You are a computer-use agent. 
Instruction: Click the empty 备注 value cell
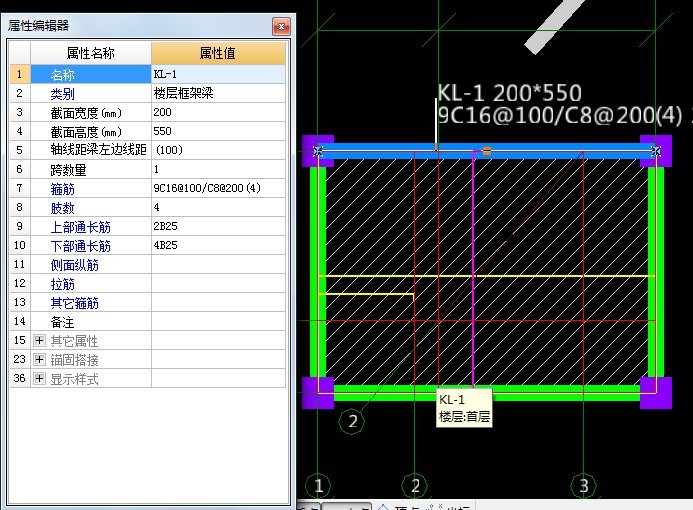(218, 321)
